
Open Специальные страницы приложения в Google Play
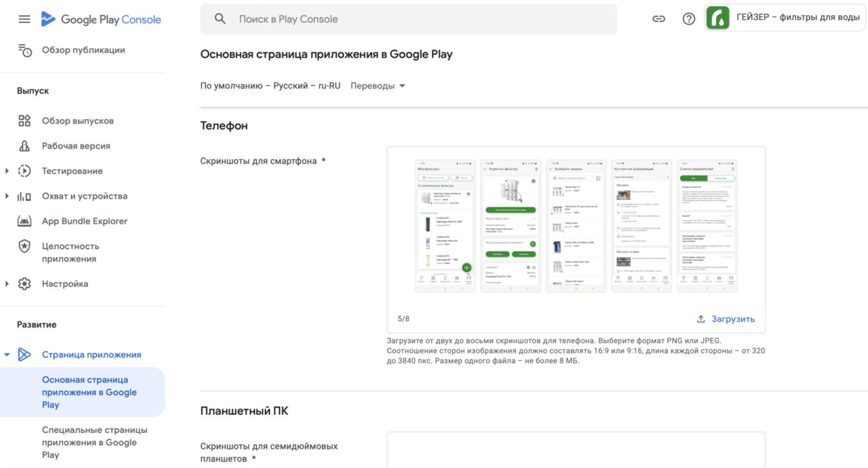(95, 442)
